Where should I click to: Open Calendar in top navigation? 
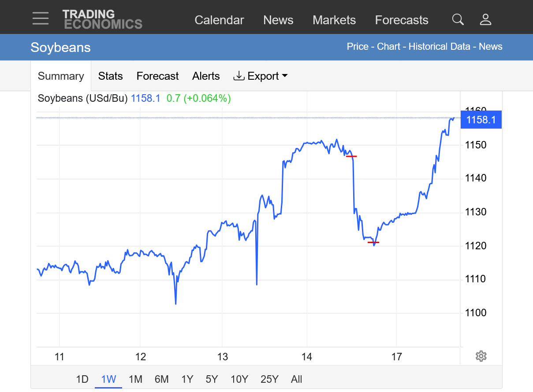(x=219, y=20)
